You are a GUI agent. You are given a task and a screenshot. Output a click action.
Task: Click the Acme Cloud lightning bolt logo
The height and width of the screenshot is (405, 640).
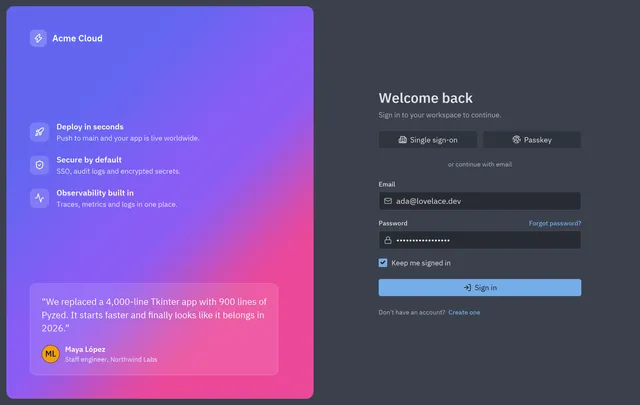[38, 38]
